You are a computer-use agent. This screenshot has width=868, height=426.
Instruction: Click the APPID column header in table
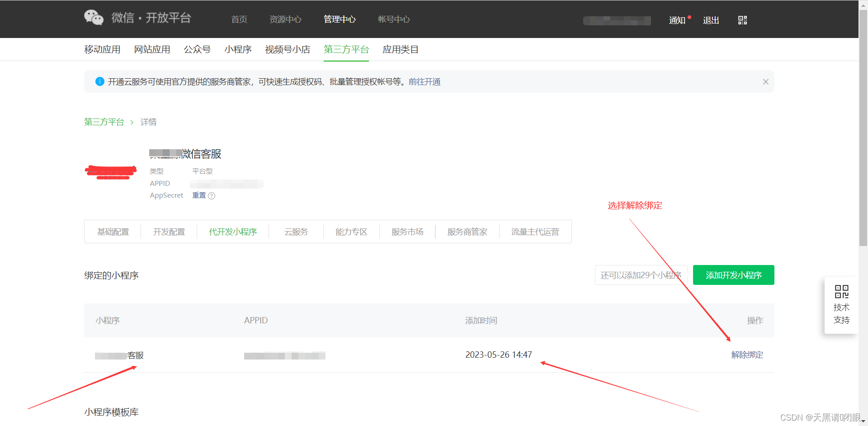tap(256, 321)
